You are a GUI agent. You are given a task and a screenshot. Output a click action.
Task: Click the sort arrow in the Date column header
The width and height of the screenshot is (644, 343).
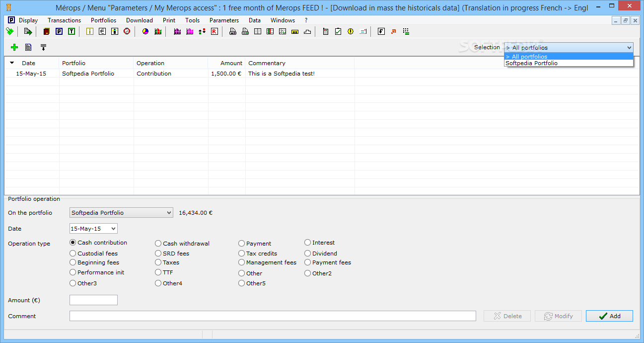point(12,63)
